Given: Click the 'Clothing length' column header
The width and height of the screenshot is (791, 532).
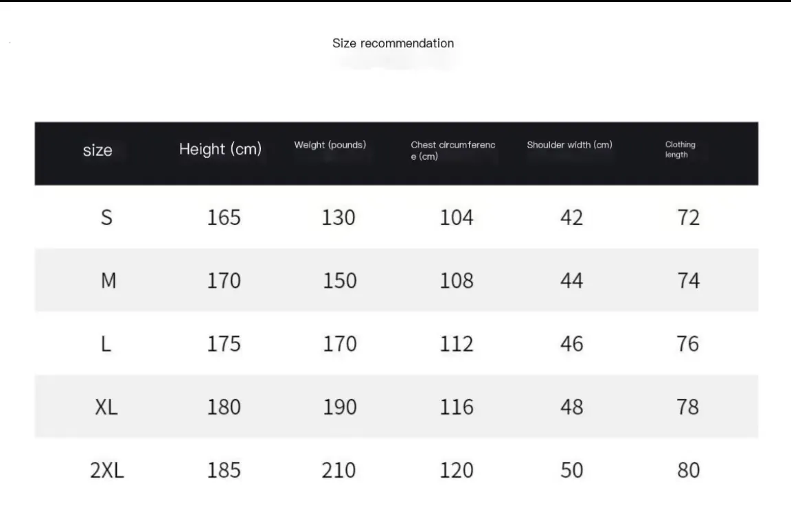Looking at the screenshot, I should coord(680,149).
